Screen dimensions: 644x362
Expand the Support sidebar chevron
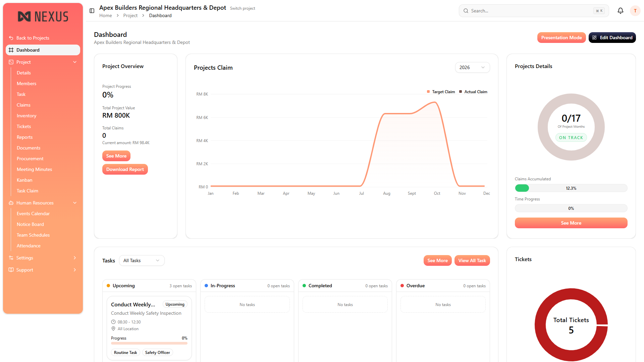click(75, 270)
